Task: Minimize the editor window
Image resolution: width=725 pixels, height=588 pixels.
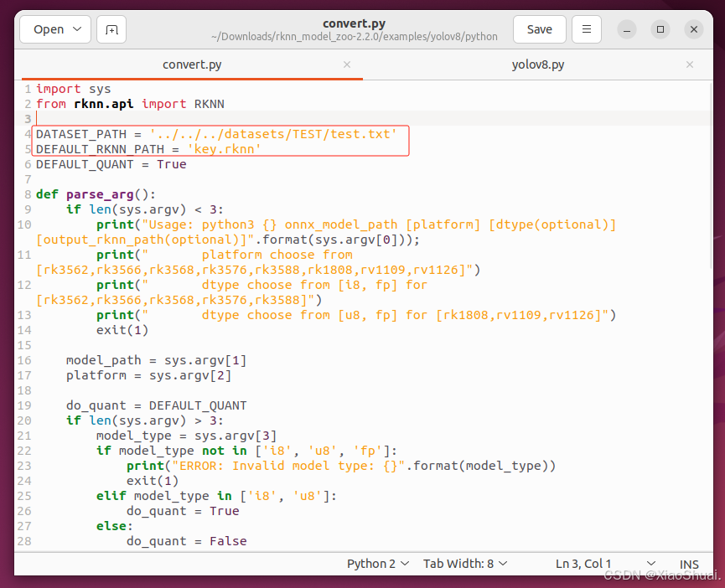Action: point(627,29)
